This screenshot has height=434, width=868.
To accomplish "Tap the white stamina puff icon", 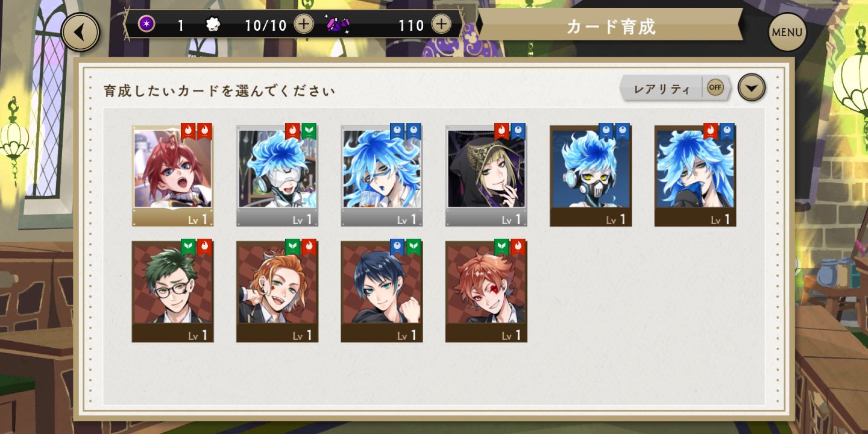I will 212,24.
